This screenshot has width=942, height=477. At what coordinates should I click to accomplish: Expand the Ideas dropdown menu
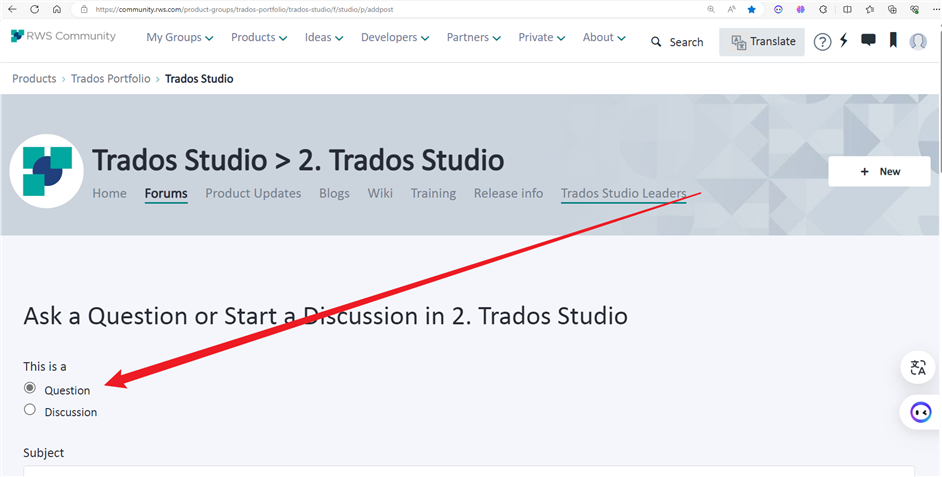coord(324,37)
